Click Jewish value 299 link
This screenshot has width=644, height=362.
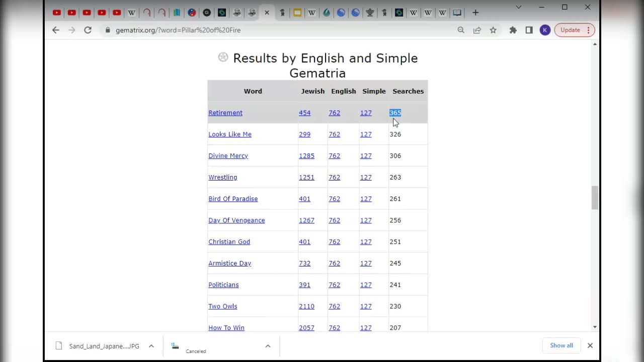click(305, 134)
